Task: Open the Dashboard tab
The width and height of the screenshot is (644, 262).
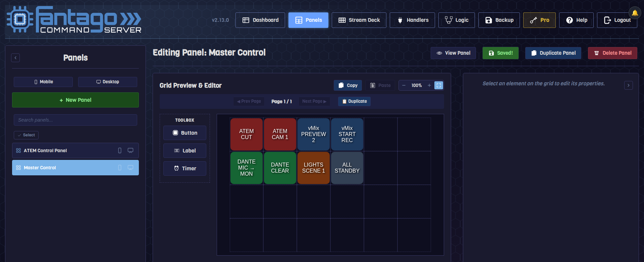Action: click(x=260, y=20)
